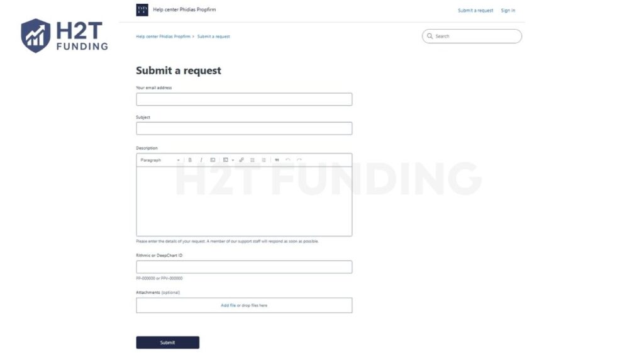Go to Help center Phidias Propfirm breadcrumb
This screenshot has width=644, height=360.
click(x=163, y=37)
